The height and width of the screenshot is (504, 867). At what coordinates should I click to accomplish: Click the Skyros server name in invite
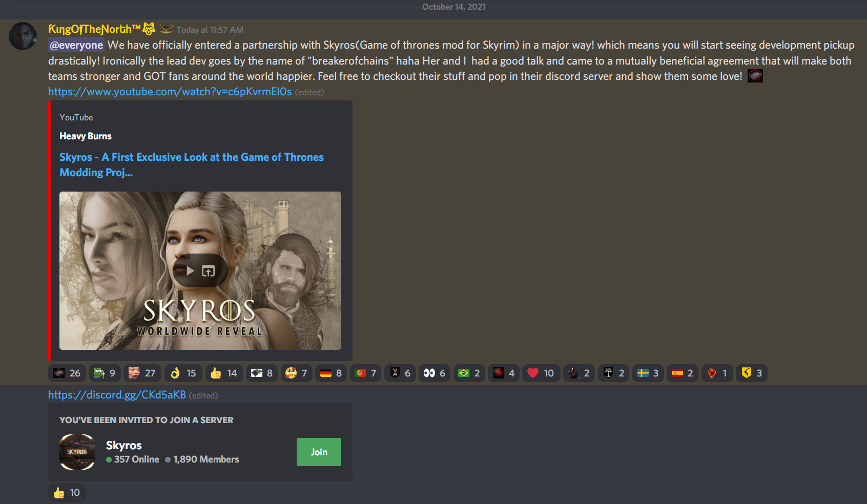[124, 445]
